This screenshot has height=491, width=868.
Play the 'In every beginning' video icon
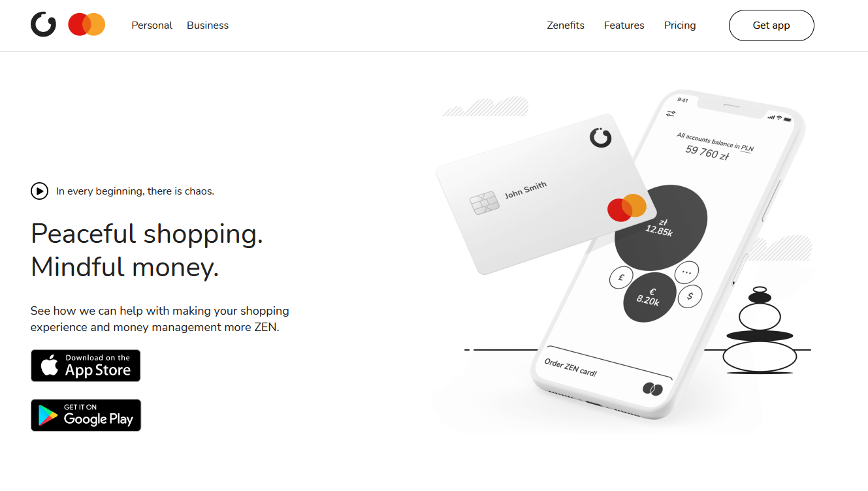(x=39, y=191)
